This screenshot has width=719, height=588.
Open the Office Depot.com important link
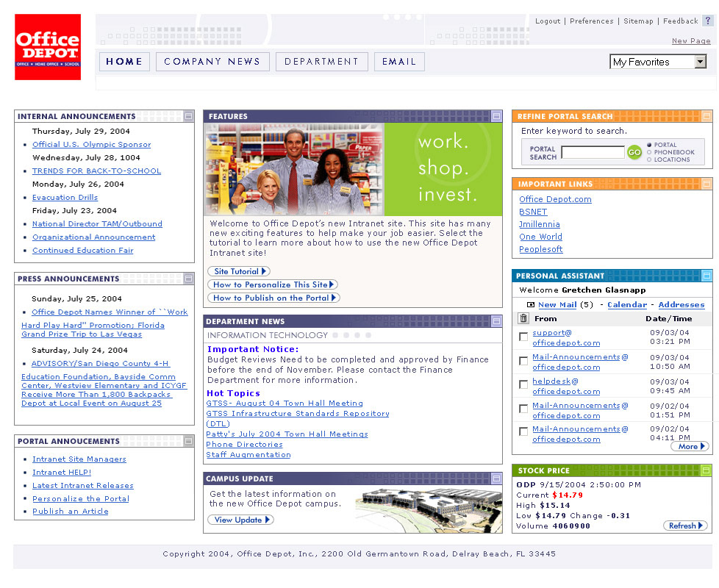(x=555, y=199)
